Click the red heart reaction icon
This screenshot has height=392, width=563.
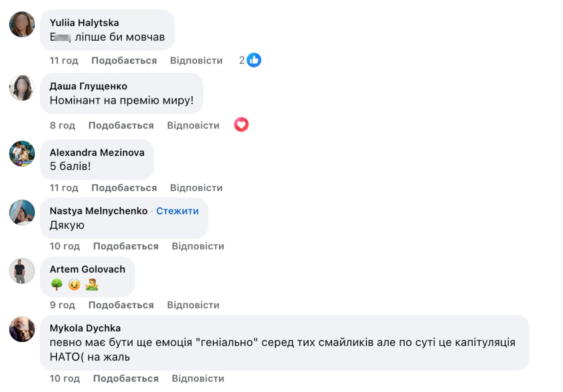pyautogui.click(x=241, y=125)
